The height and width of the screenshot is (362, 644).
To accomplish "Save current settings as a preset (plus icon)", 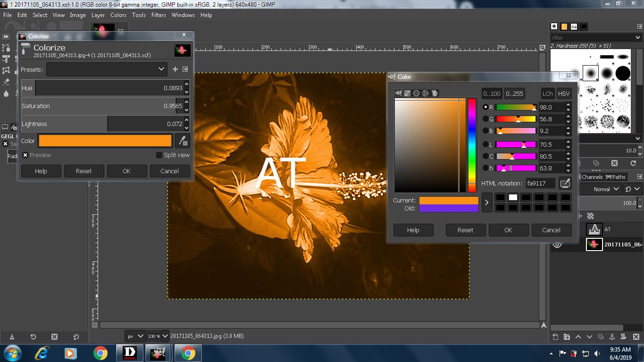I will (175, 69).
